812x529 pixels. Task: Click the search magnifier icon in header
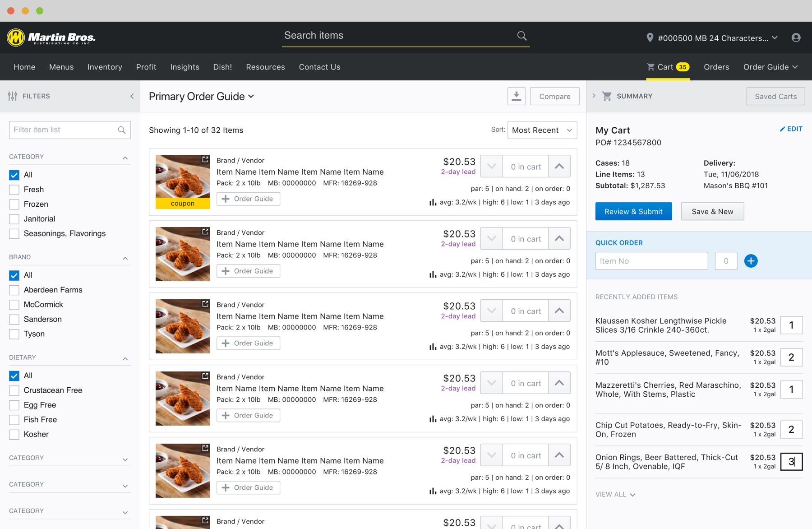pos(522,36)
